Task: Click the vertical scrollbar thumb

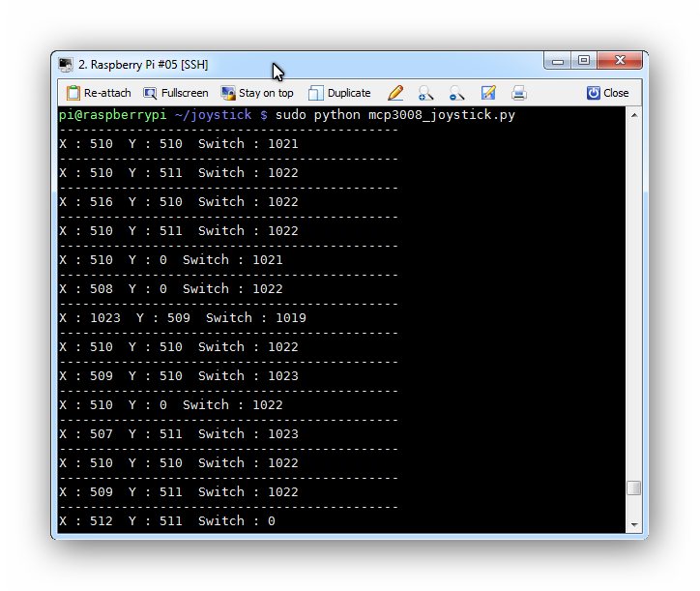Action: coord(634,488)
